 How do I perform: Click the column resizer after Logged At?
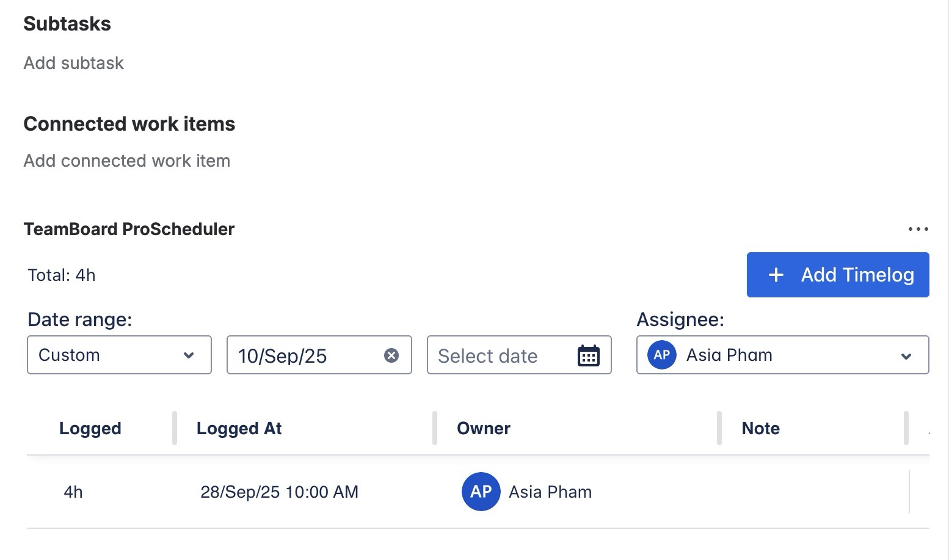pos(435,428)
